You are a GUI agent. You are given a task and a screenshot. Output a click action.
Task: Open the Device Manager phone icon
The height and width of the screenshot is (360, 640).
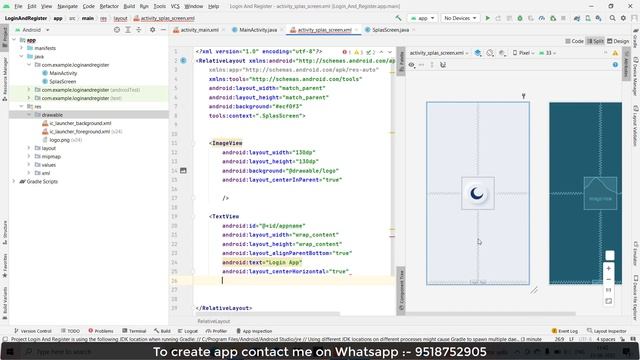(588, 18)
